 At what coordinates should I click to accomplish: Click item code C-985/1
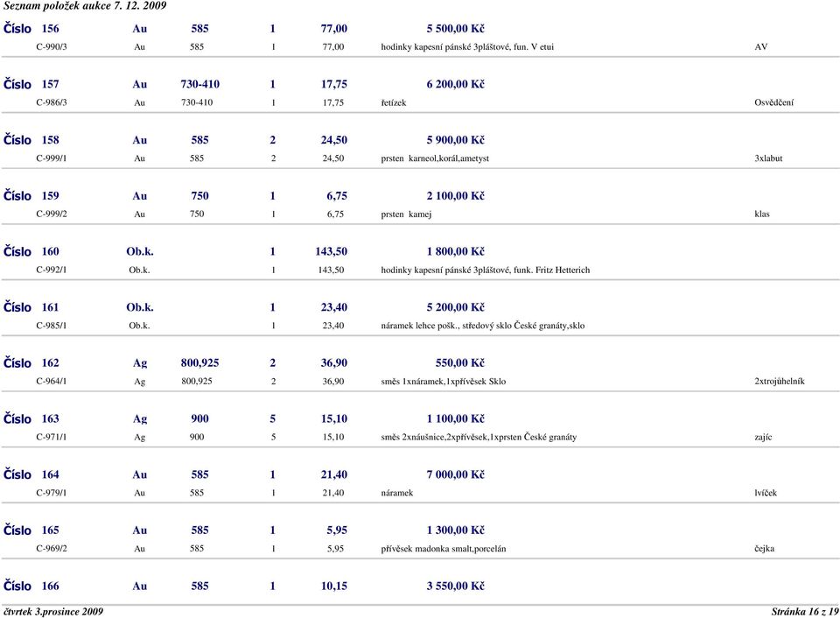coord(52,326)
